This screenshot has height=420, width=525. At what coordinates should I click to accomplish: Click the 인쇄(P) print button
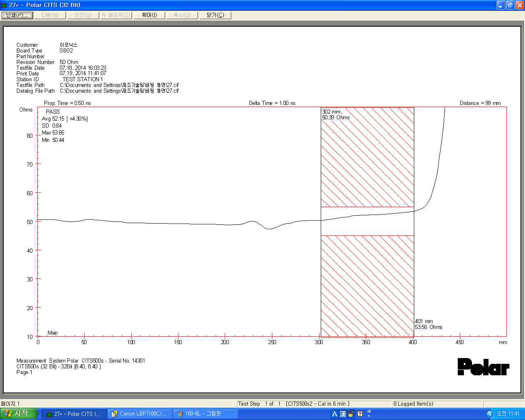17,15
